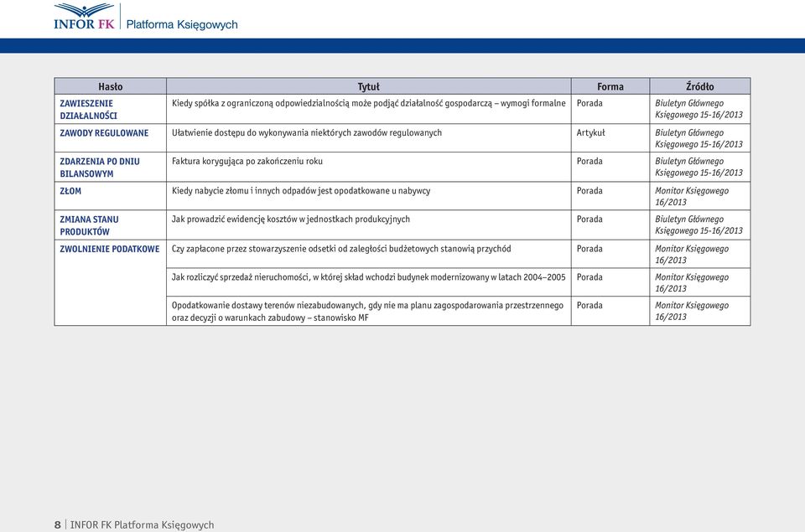Click source 'Monitor Księgowego 16/2013' in the ZŁOM row
Image resolution: width=805 pixels, height=532 pixels.
click(x=692, y=197)
